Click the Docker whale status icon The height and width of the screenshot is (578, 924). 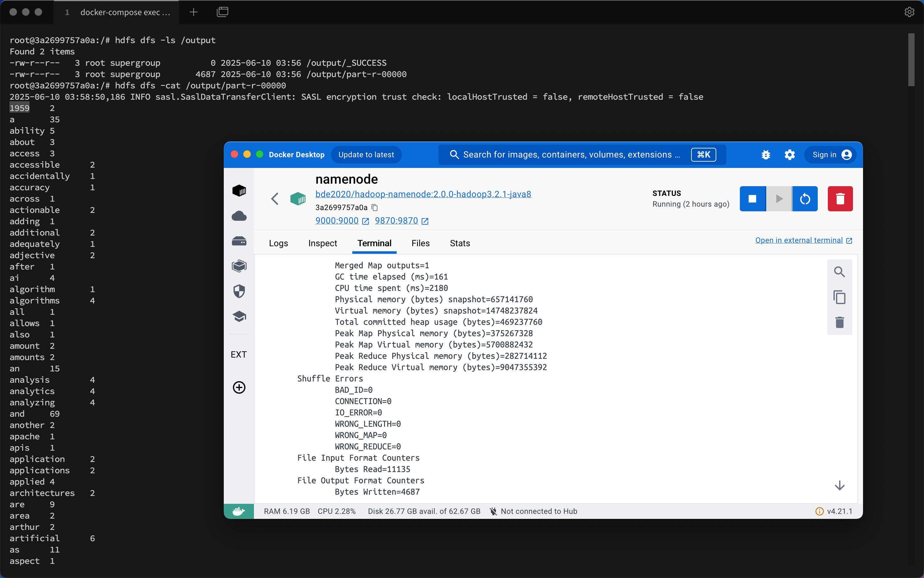pyautogui.click(x=239, y=511)
